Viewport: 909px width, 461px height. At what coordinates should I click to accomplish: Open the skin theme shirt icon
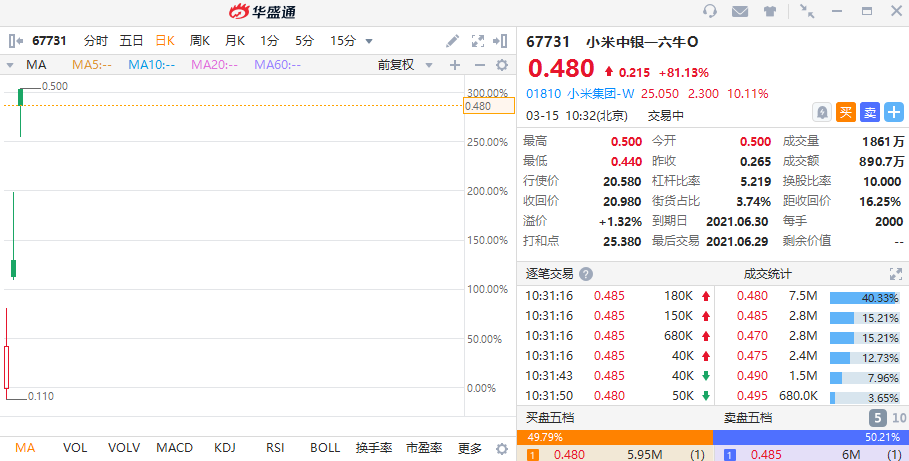click(x=770, y=11)
